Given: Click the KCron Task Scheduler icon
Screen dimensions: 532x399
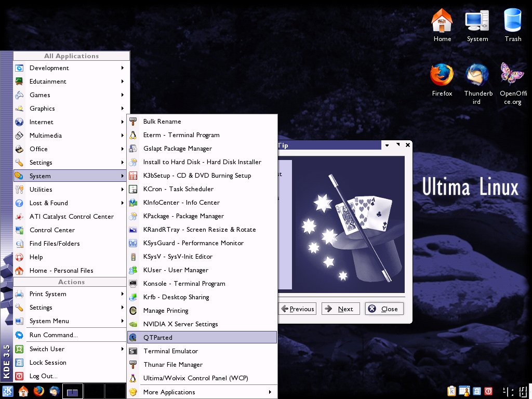Looking at the screenshot, I should [133, 189].
